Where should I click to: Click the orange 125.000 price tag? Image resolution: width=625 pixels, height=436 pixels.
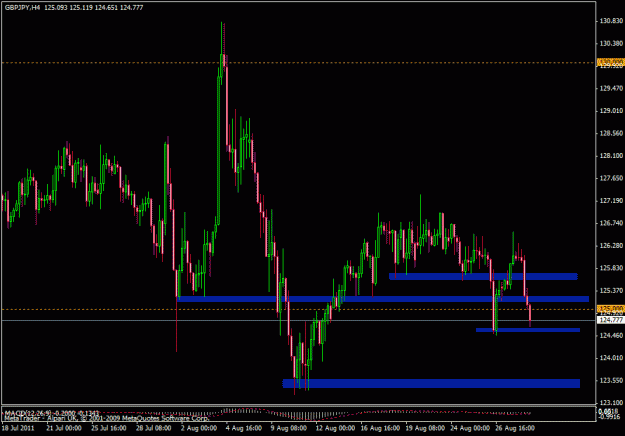point(610,309)
